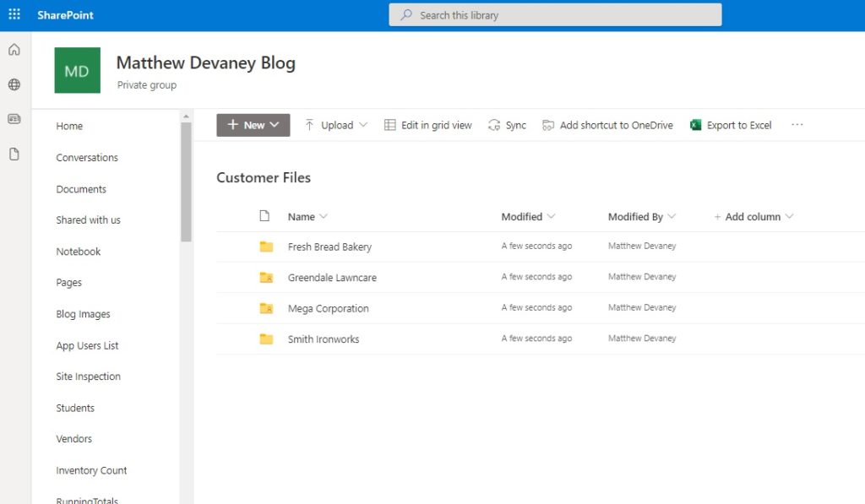865x504 pixels.
Task: Select the Smith Ironworks row
Action: point(239,338)
